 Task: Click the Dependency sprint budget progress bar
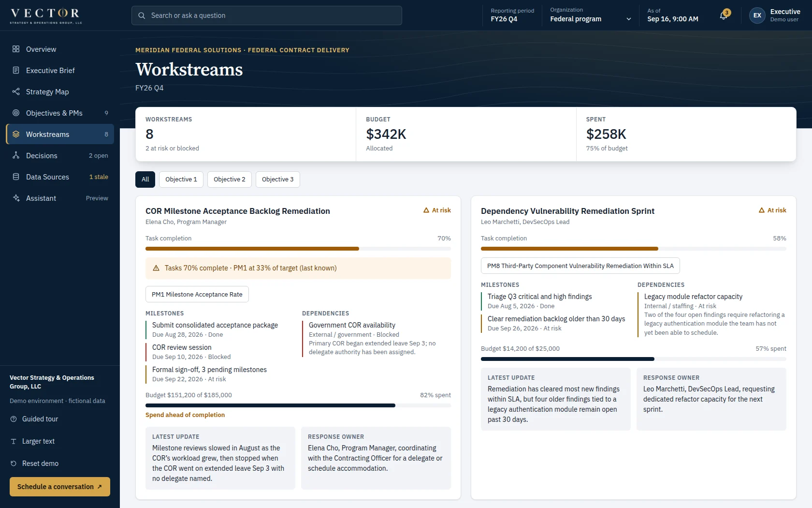(634, 359)
